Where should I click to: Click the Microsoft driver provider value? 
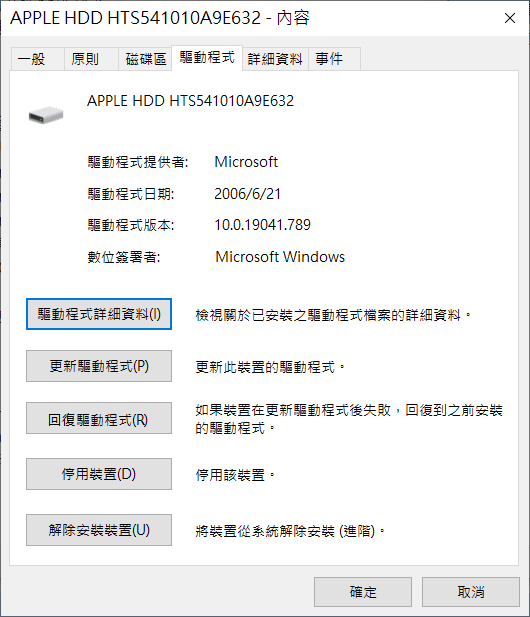point(246,162)
